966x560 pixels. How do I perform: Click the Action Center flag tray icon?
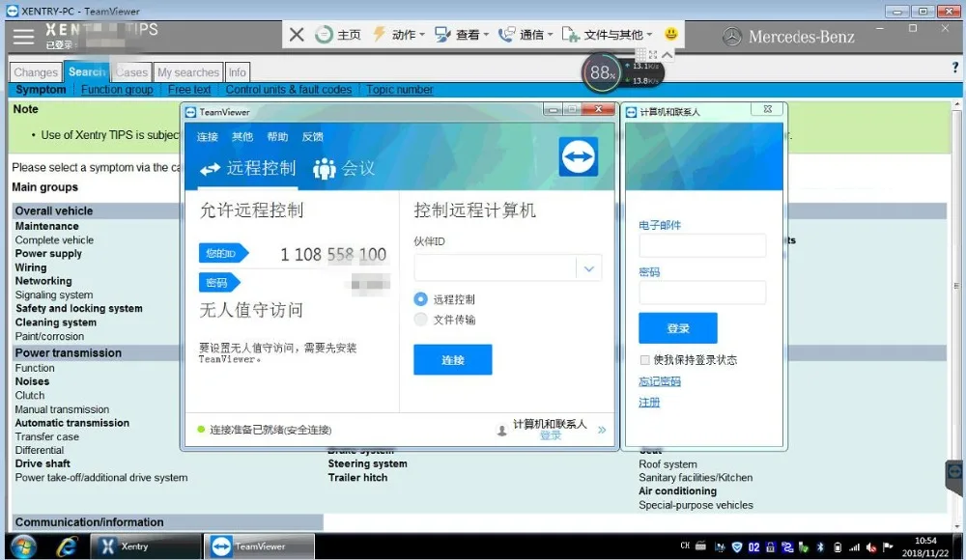pos(888,546)
